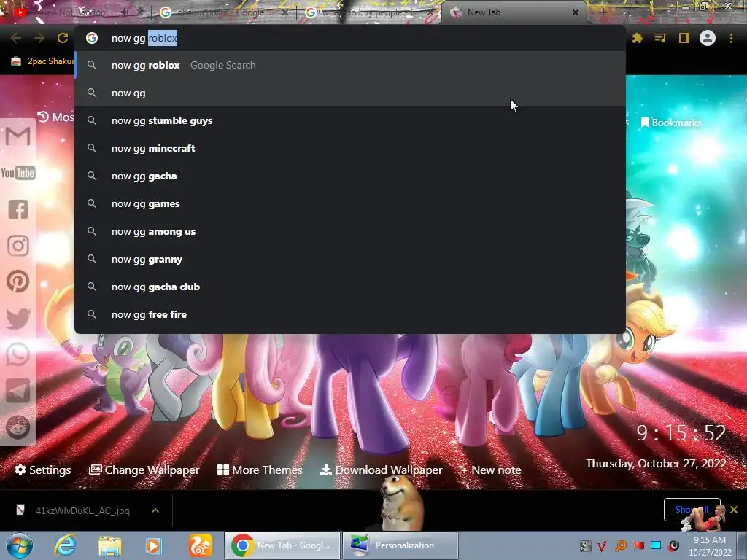747x560 pixels.
Task: Open the Chrome profile avatar
Action: (x=708, y=38)
